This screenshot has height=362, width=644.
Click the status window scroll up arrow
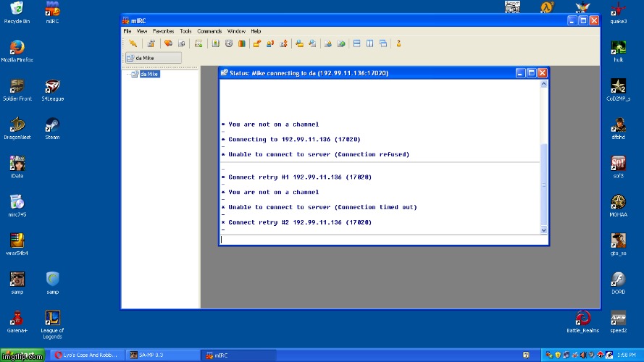click(544, 85)
